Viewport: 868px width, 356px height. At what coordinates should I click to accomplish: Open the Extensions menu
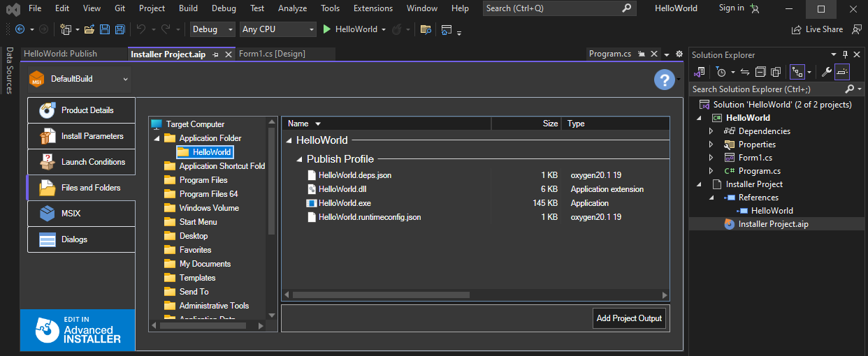pyautogui.click(x=373, y=8)
